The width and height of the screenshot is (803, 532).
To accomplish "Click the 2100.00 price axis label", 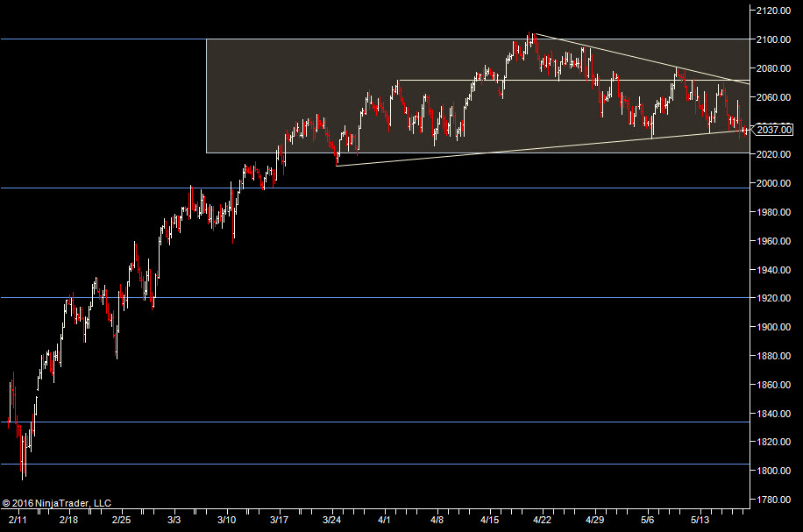I will 773,39.
